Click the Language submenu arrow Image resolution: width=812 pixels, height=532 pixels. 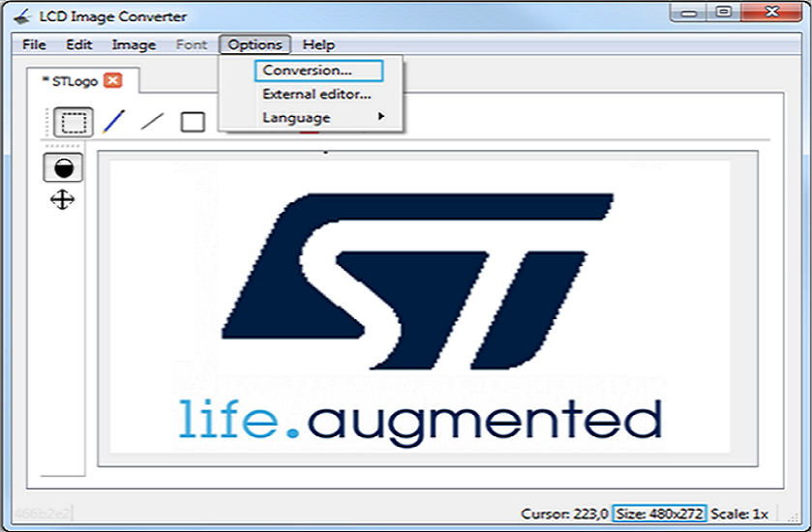pyautogui.click(x=381, y=117)
